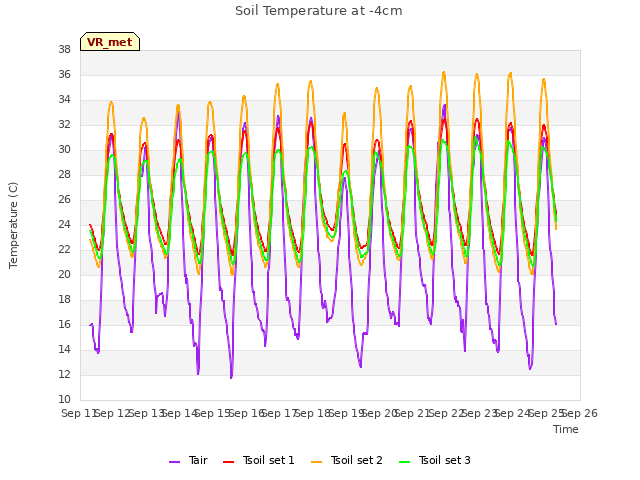Click the y-axis label 14
Viewport: 640px width, 480px height.
(x=64, y=349)
